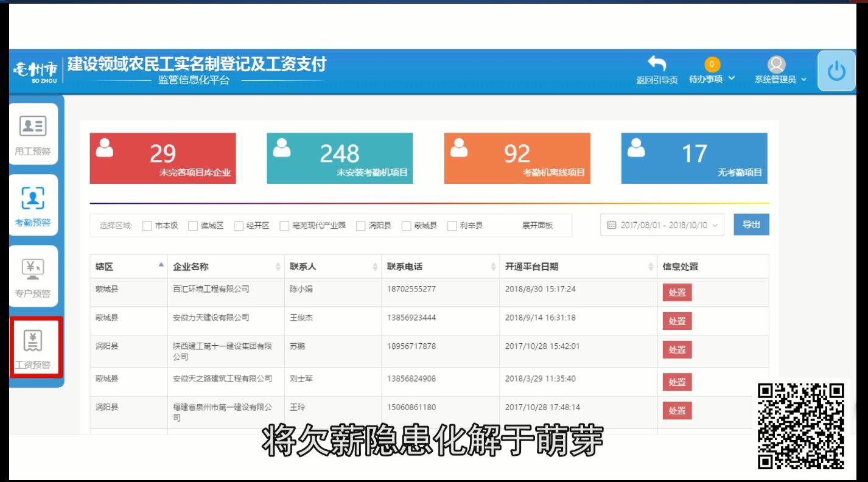The width and height of the screenshot is (868, 482).
Task: Click the 待办事项 notification badge
Action: click(x=712, y=65)
